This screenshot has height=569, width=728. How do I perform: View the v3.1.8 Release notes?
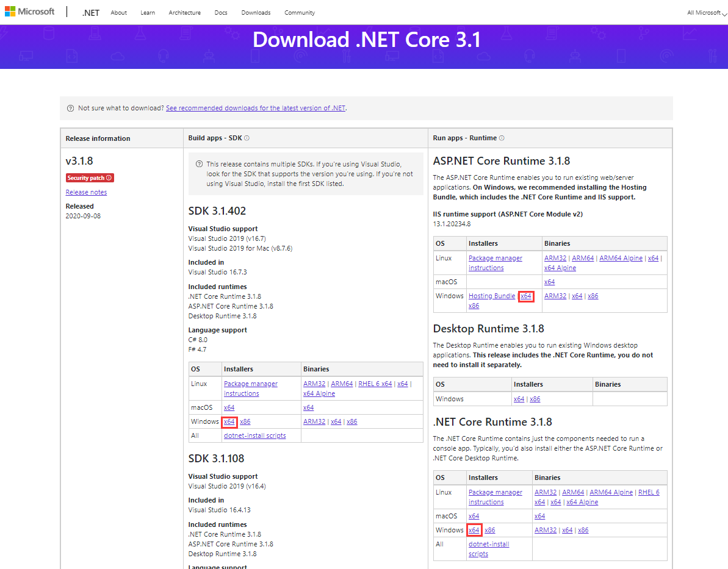click(x=86, y=191)
